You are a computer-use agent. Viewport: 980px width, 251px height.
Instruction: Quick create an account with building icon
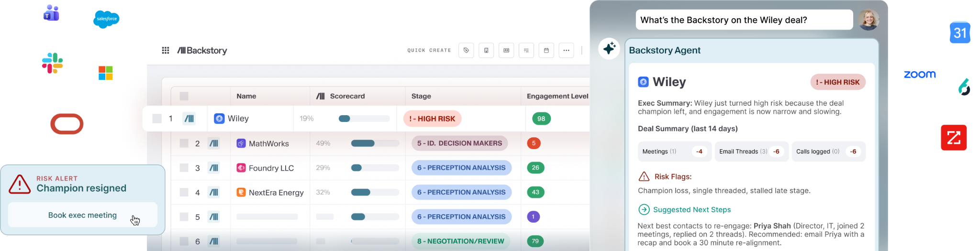[x=486, y=50]
